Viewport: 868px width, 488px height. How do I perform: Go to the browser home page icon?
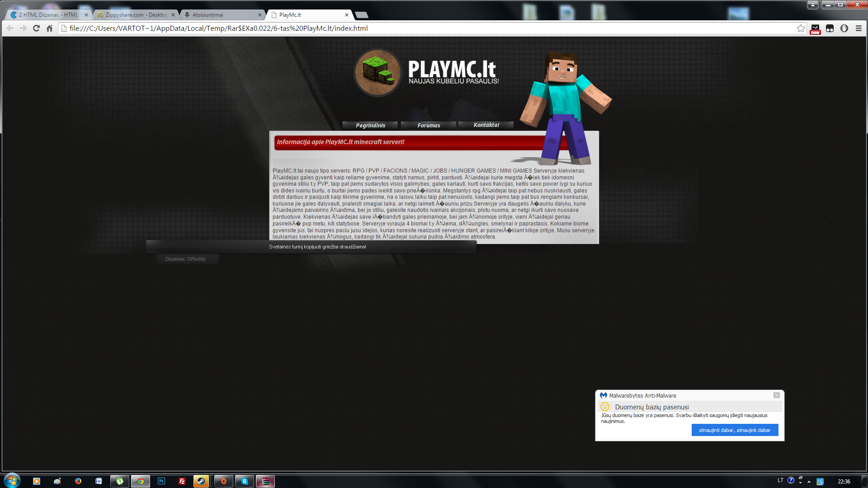pyautogui.click(x=50, y=28)
